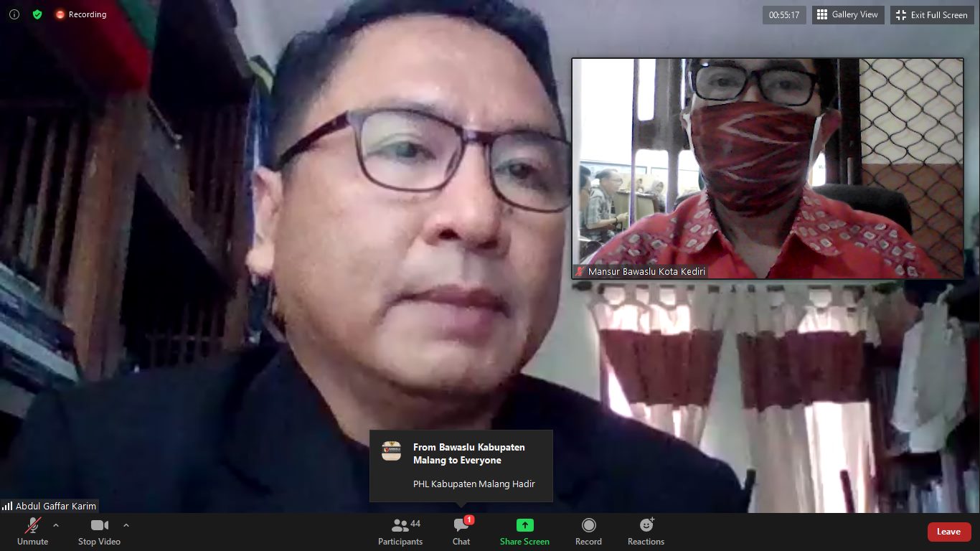The height and width of the screenshot is (551, 980).
Task: Open the Participants panel
Action: (400, 532)
